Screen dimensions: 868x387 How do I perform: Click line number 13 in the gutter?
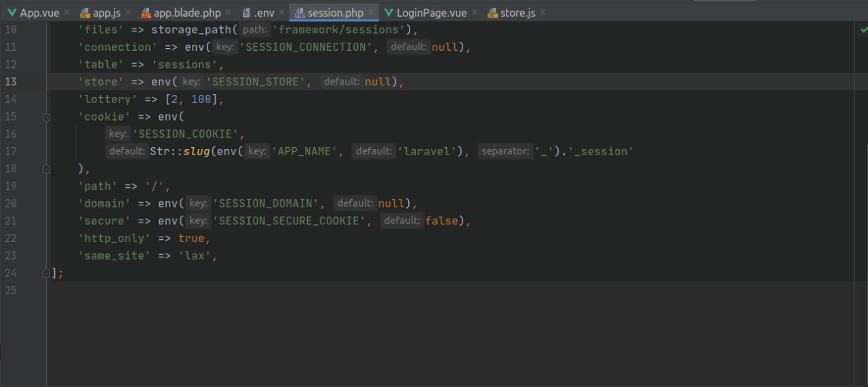[11, 81]
